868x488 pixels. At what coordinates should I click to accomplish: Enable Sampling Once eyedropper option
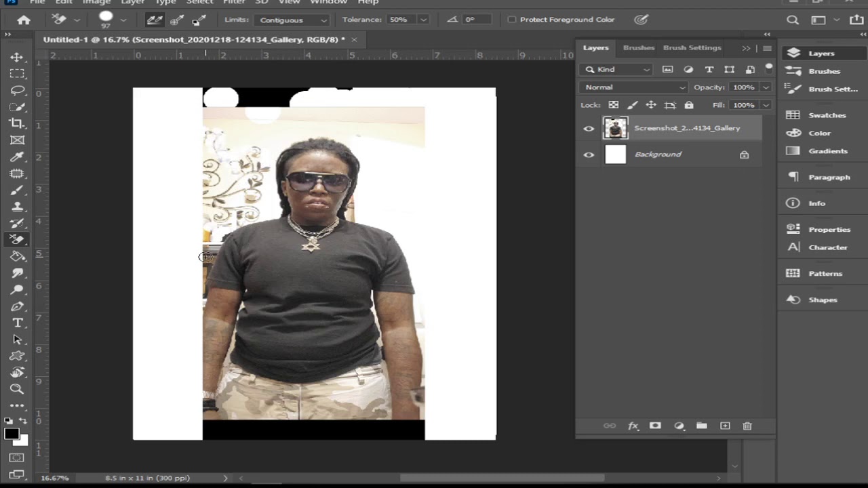pos(177,20)
